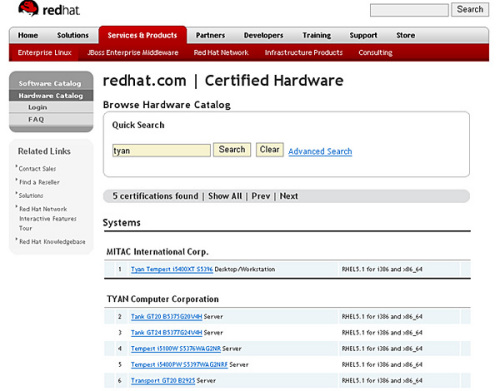Screen dimensions: 500x391
Task: Open Tank GT20 B5375G20V4H link
Action: click(x=166, y=316)
